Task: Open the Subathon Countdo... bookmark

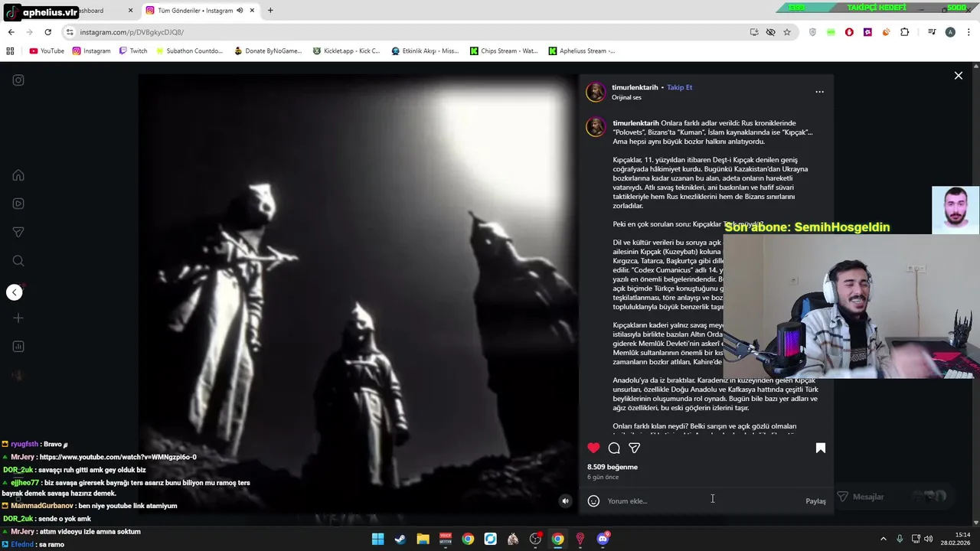Action: pyautogui.click(x=188, y=51)
